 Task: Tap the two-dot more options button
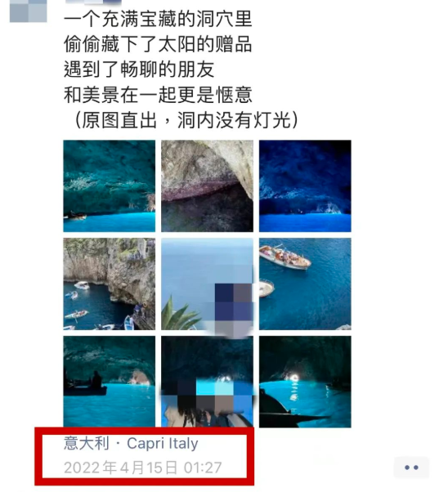[x=411, y=467]
